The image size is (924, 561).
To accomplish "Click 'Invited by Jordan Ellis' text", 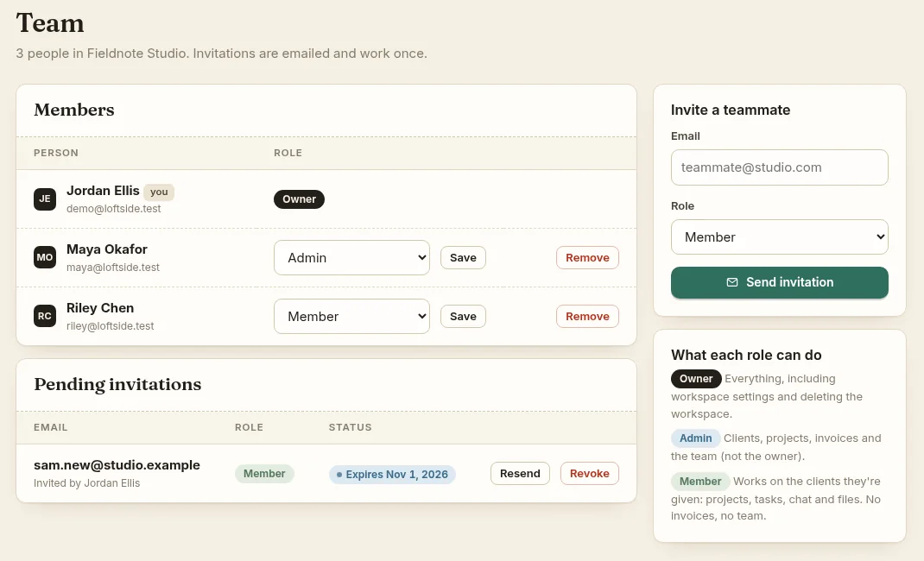I will point(86,482).
